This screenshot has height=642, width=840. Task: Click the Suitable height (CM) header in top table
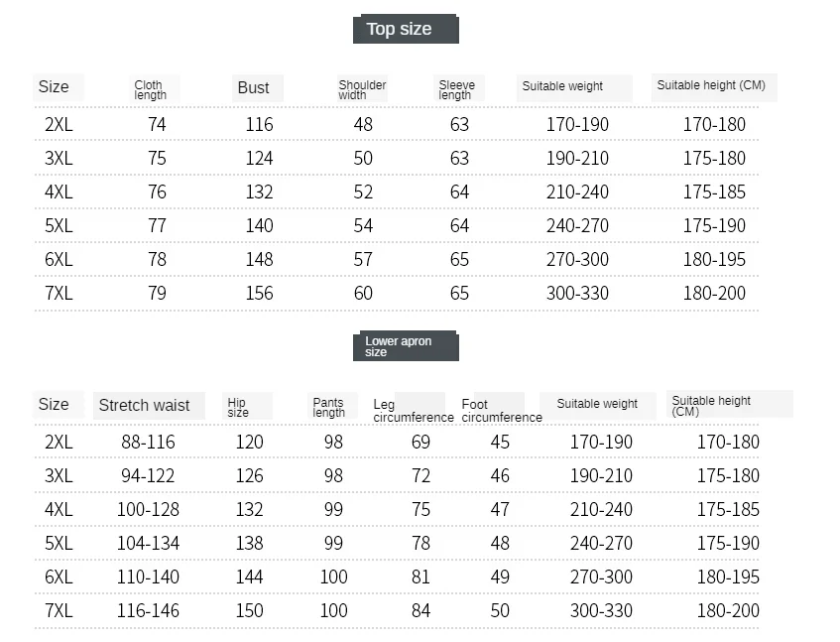coord(711,85)
